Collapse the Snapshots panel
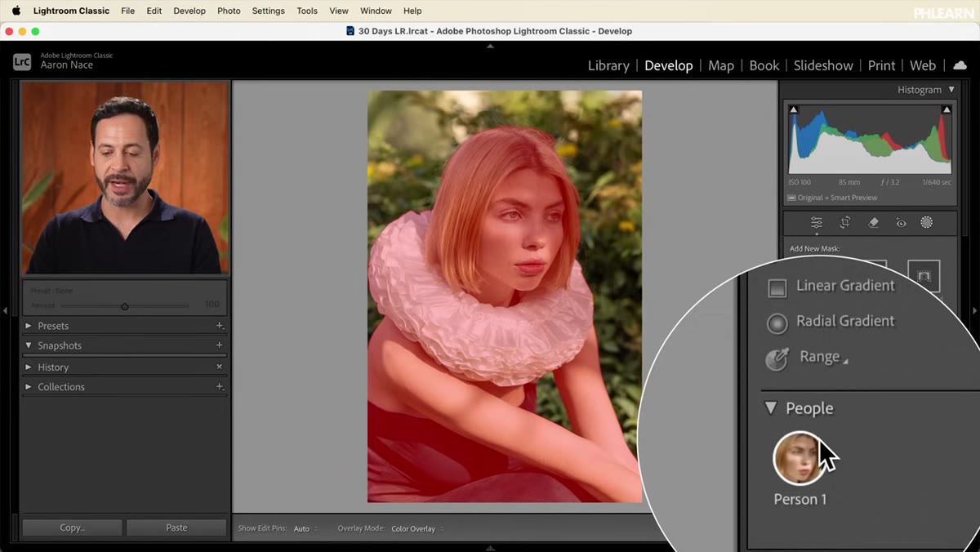The height and width of the screenshot is (552, 980). coord(29,345)
